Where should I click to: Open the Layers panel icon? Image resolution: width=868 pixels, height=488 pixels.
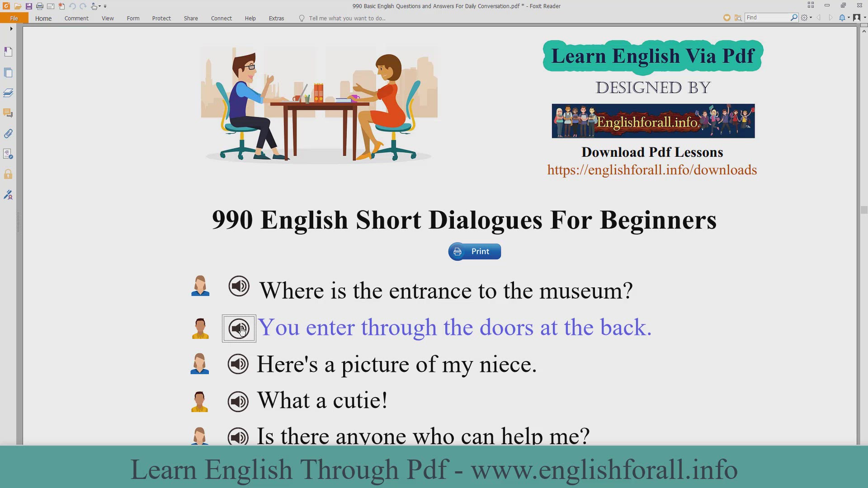click(x=8, y=93)
